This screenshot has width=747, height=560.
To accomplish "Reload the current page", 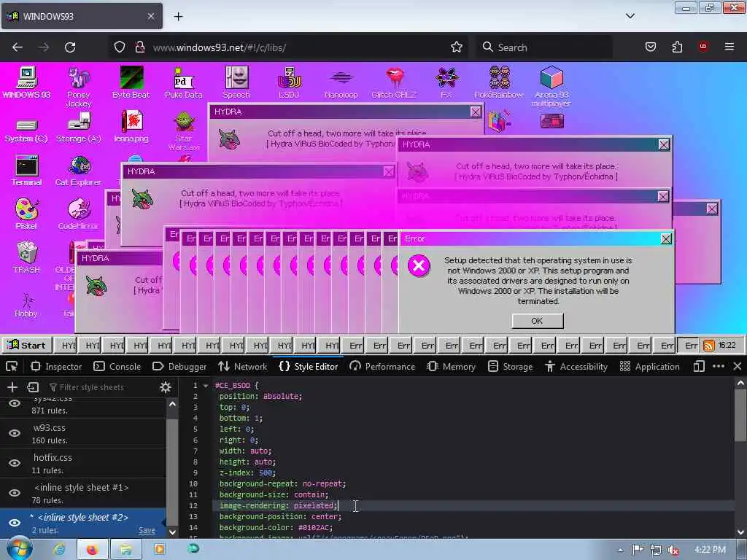I will [70, 47].
